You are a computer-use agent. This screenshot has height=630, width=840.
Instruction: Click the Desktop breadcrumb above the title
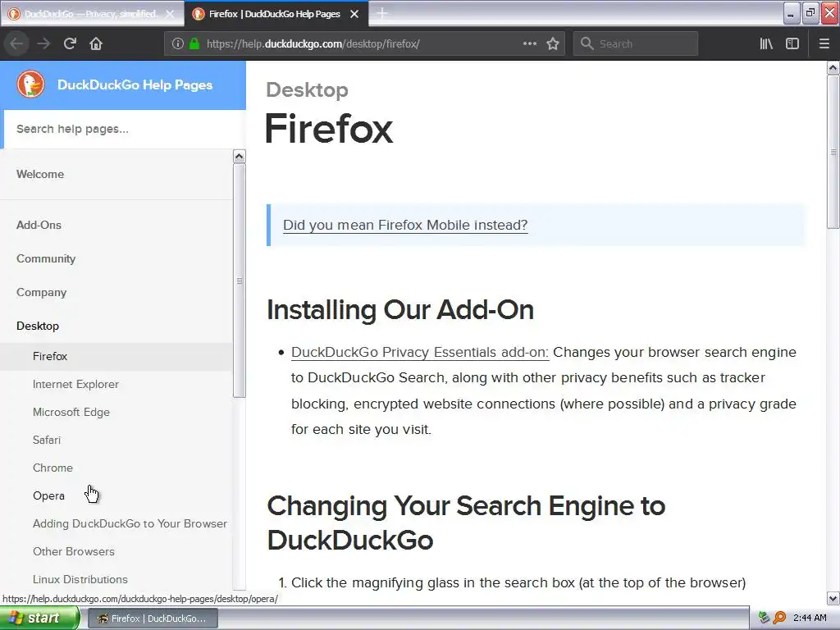(x=307, y=90)
